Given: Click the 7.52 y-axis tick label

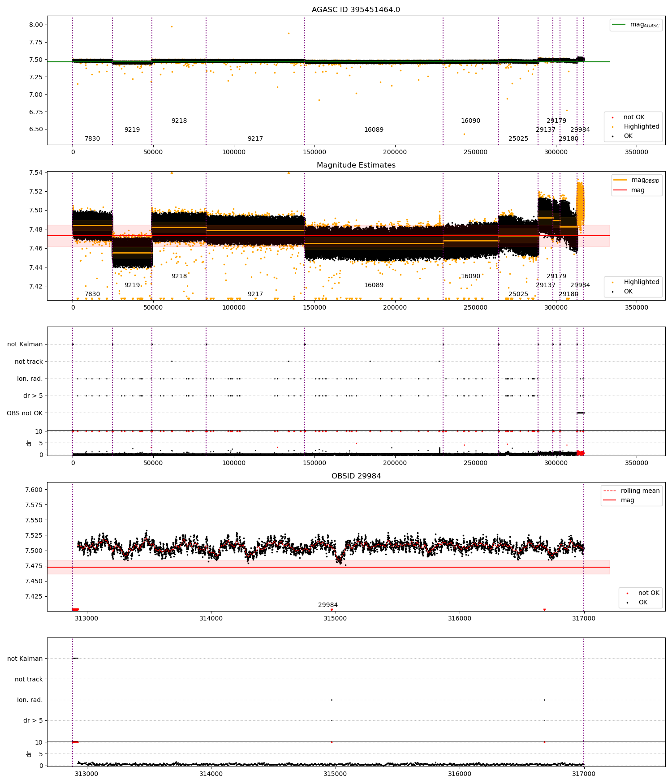Looking at the screenshot, I should 35,191.
